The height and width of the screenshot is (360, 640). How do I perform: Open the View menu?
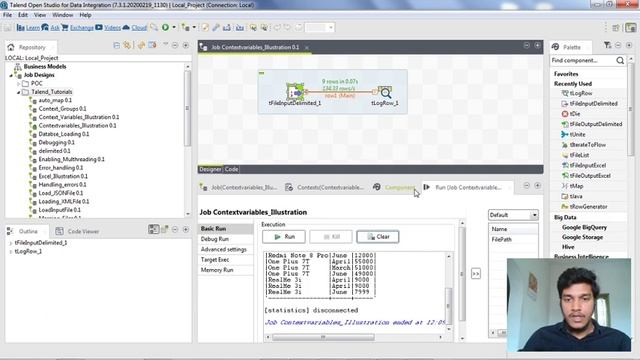[x=40, y=15]
